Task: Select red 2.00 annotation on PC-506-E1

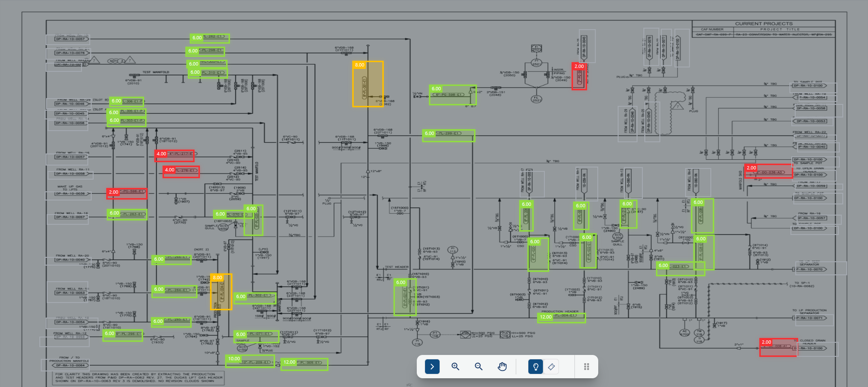Action: (x=127, y=193)
